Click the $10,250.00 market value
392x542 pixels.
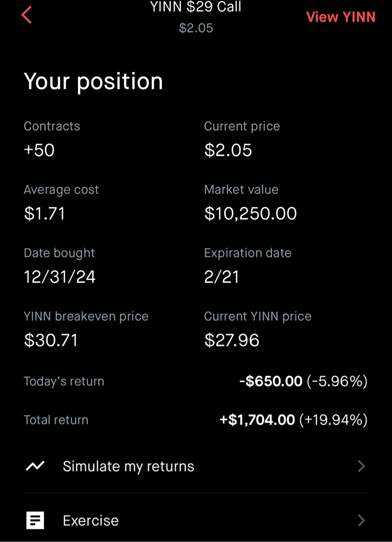coord(250,213)
